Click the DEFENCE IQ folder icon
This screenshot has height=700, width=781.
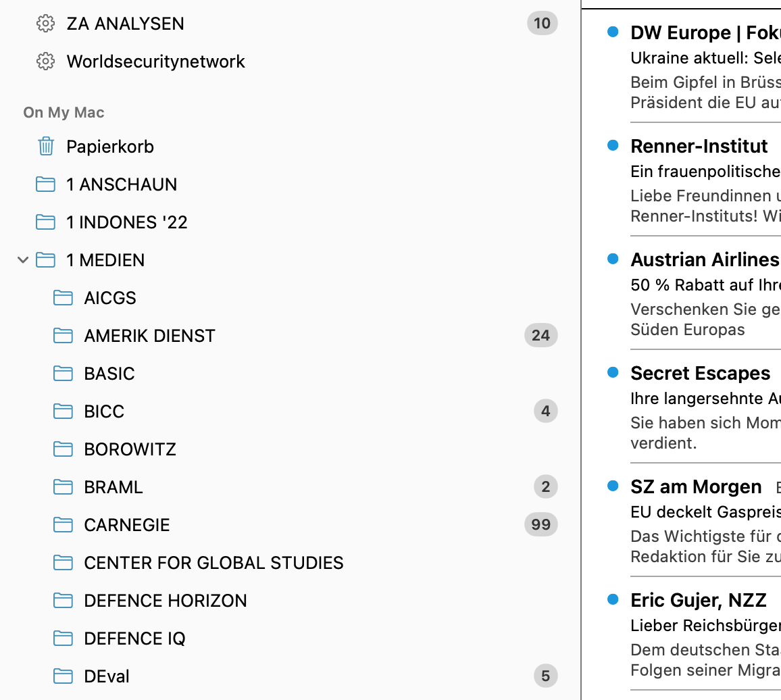(x=63, y=639)
